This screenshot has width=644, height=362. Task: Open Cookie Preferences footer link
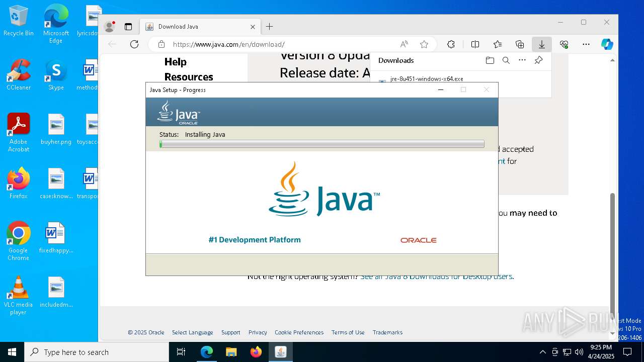tap(299, 332)
